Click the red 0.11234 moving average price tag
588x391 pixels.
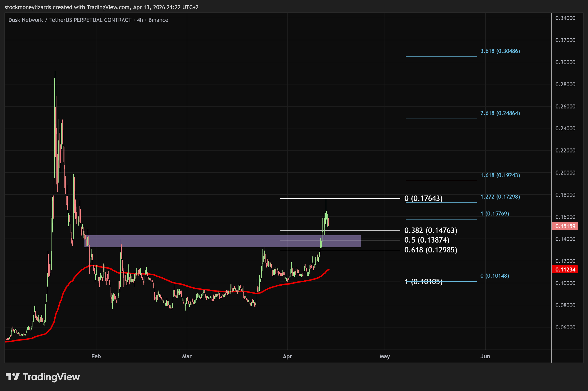565,270
